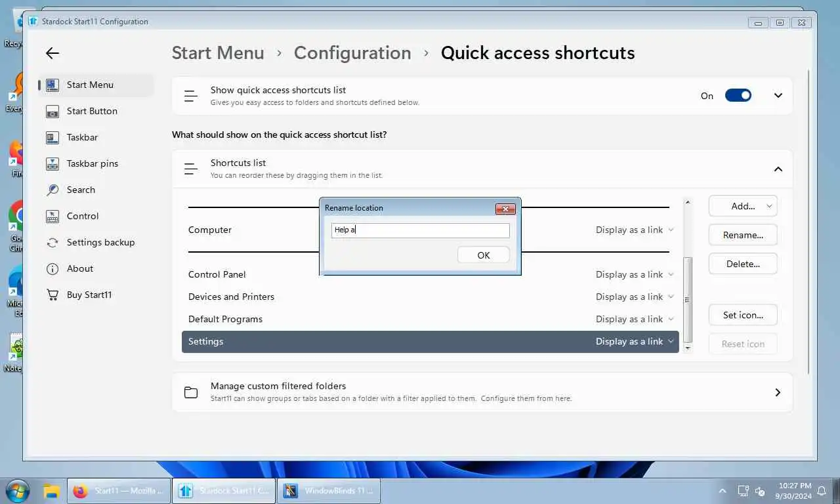Expand Show quick access shortcuts options chevron
This screenshot has height=504, width=840.
tap(778, 96)
